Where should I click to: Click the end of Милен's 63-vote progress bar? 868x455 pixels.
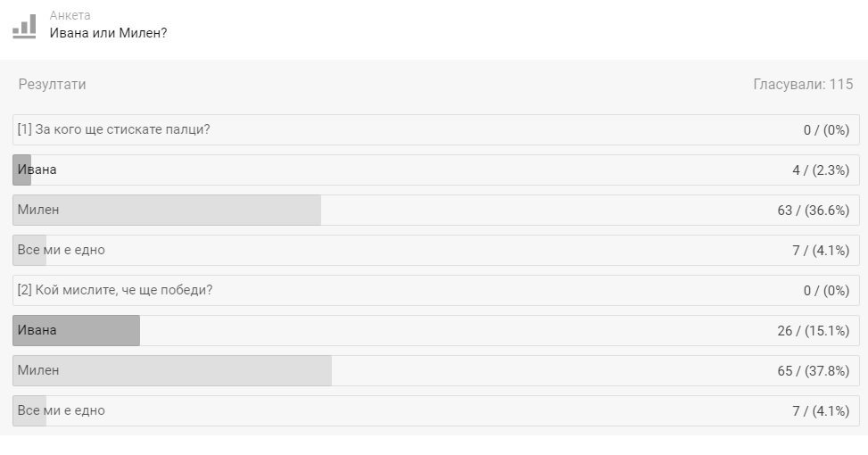(x=318, y=210)
